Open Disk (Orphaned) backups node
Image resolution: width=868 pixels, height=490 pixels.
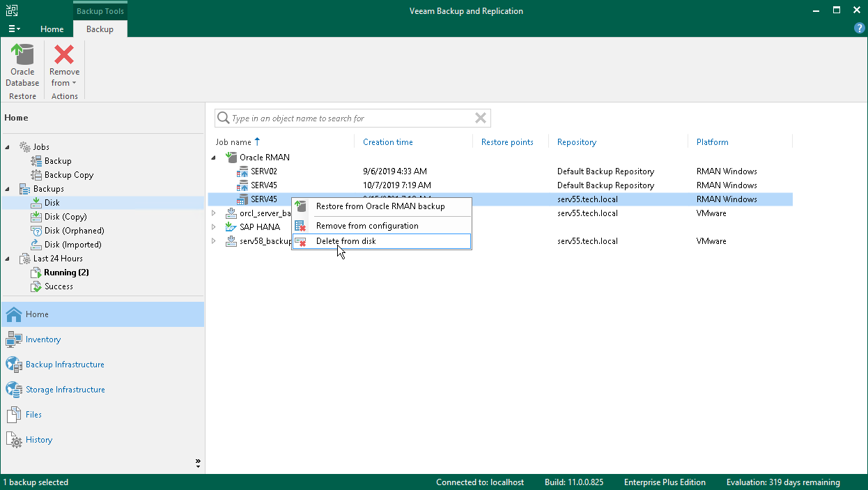click(74, 231)
